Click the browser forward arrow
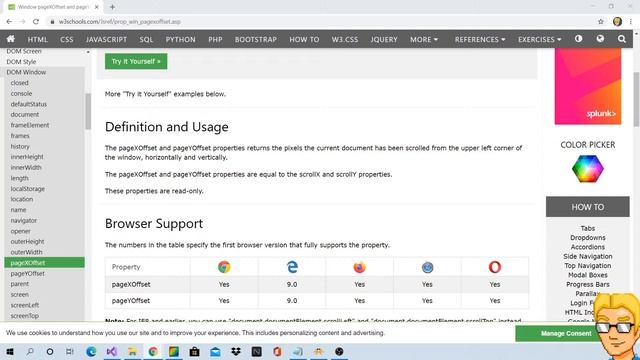This screenshot has height=360, width=640. pyautogui.click(x=22, y=22)
